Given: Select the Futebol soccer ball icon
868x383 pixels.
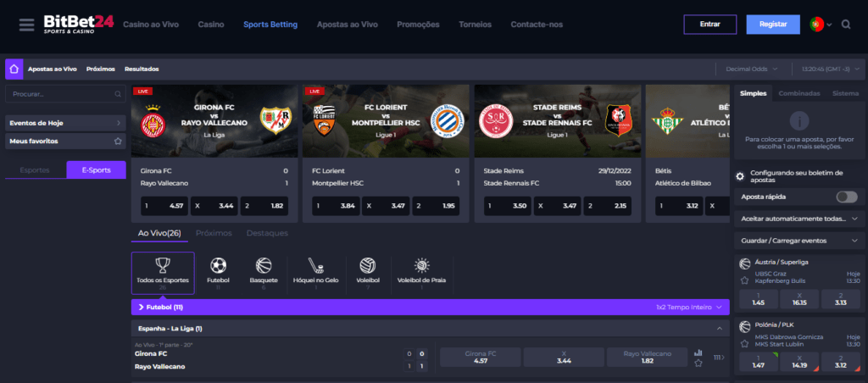Looking at the screenshot, I should [x=218, y=266].
